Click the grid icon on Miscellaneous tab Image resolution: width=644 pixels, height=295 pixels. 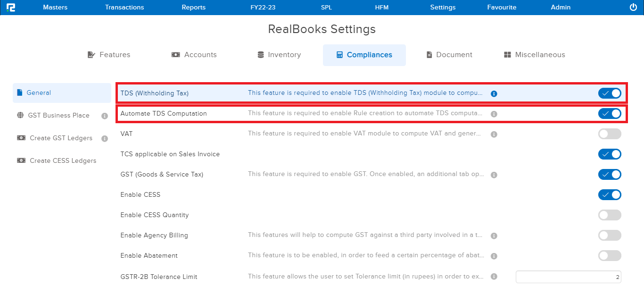click(507, 54)
